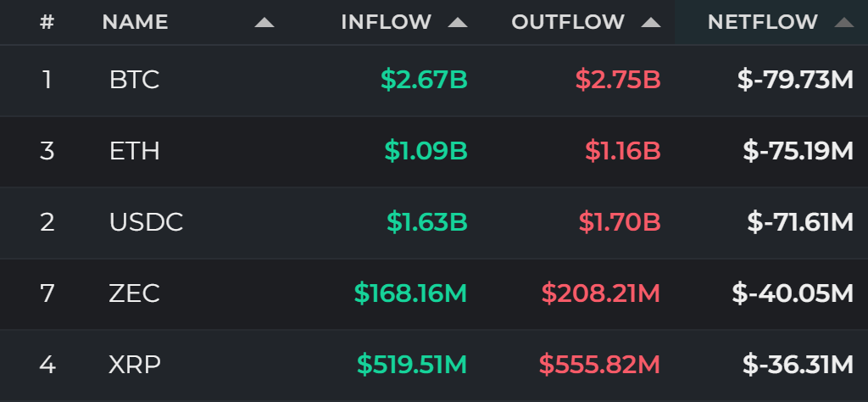Open the BTC row

pos(434,81)
